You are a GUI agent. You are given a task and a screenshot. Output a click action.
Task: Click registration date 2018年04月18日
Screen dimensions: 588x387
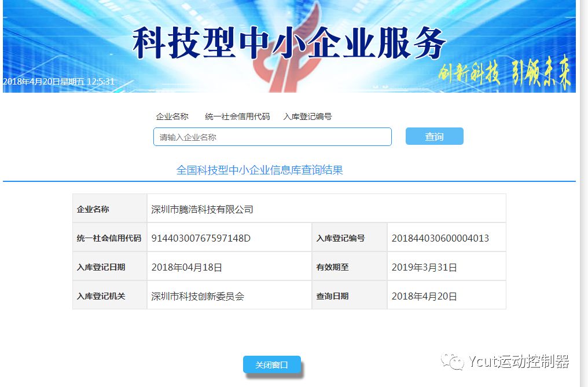coord(187,267)
